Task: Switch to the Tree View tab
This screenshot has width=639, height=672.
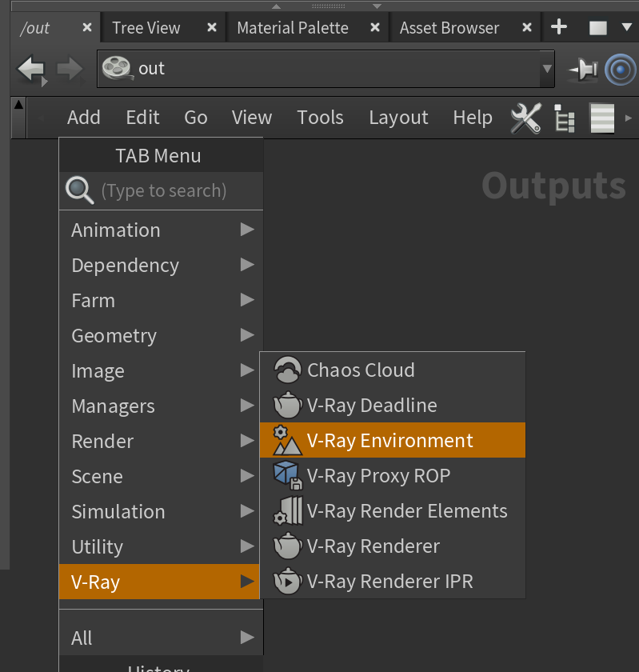Action: [146, 28]
